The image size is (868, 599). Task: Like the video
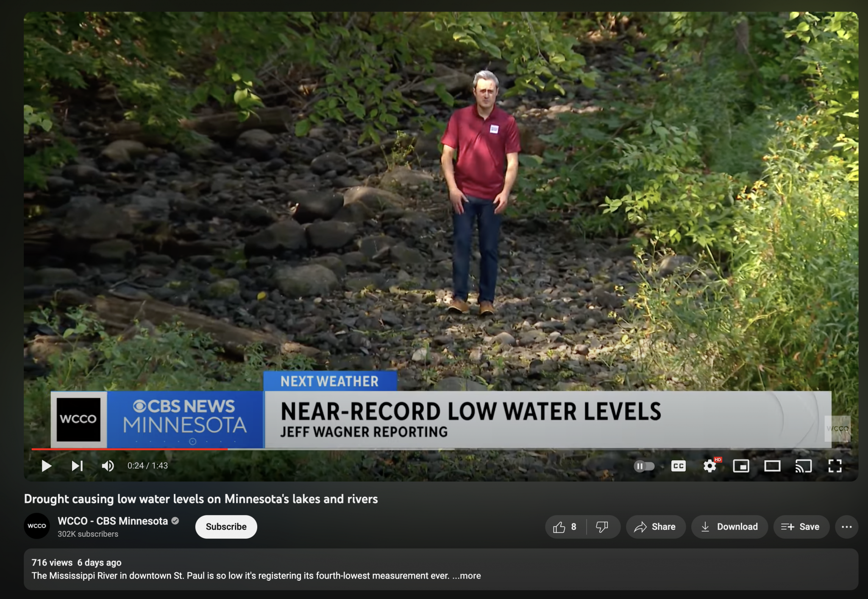click(x=565, y=527)
